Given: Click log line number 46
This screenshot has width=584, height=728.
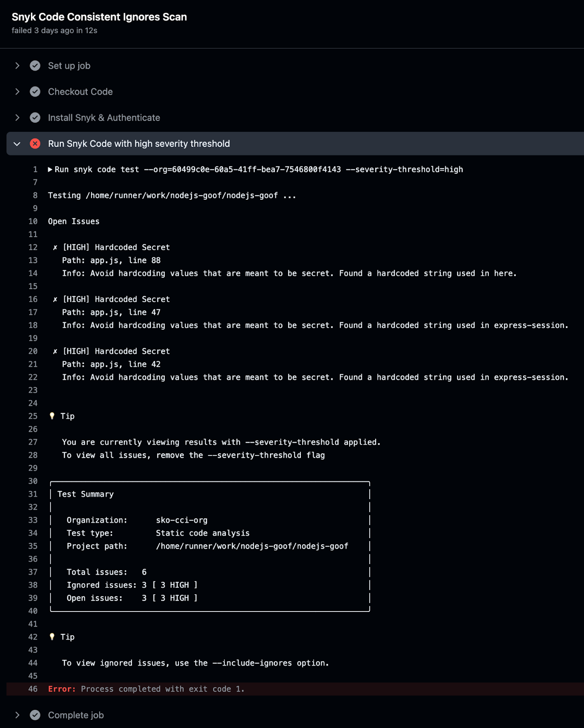Looking at the screenshot, I should [x=33, y=689].
